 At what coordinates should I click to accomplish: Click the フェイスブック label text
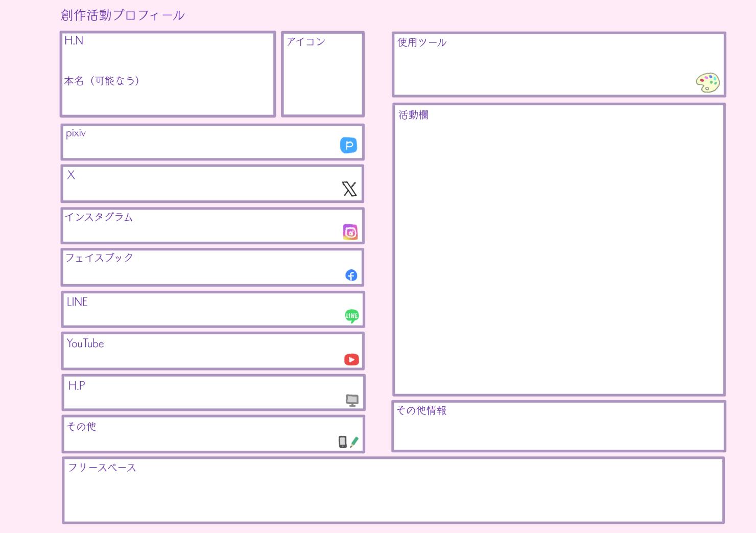99,258
